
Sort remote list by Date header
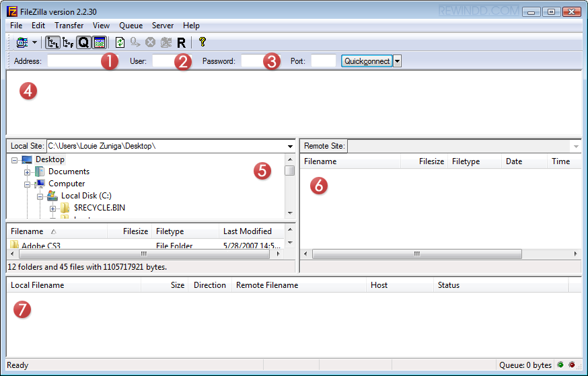click(x=524, y=161)
